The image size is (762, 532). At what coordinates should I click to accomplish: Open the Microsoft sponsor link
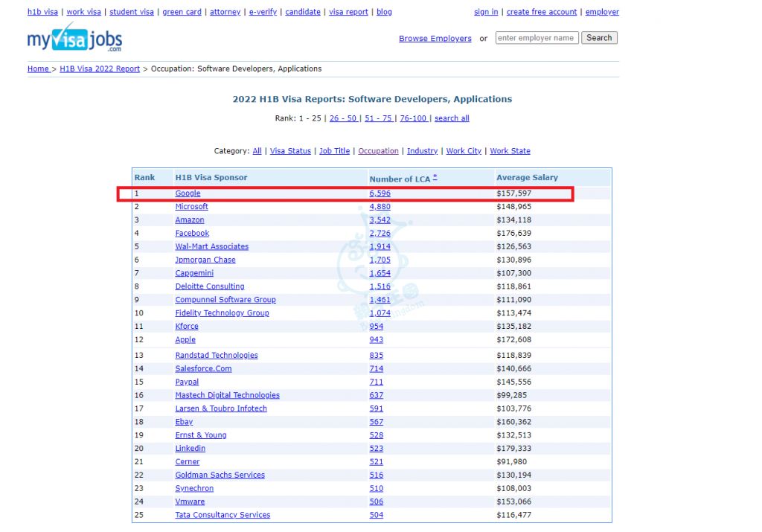[191, 207]
